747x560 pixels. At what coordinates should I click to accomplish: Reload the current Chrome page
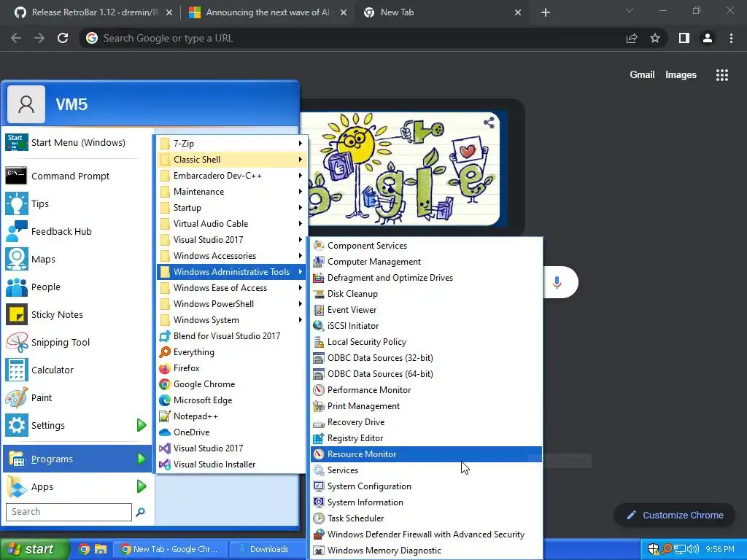63,38
